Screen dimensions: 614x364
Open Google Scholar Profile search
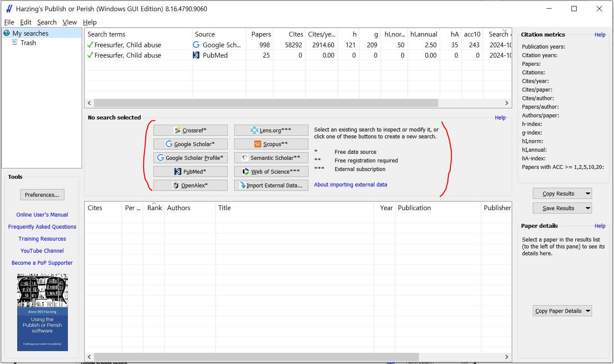[190, 158]
